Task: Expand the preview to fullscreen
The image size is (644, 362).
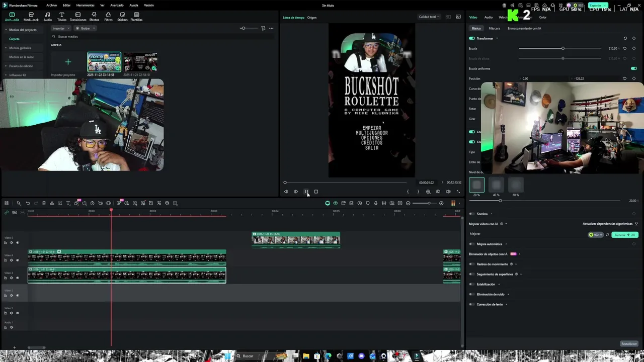Action: [458, 192]
